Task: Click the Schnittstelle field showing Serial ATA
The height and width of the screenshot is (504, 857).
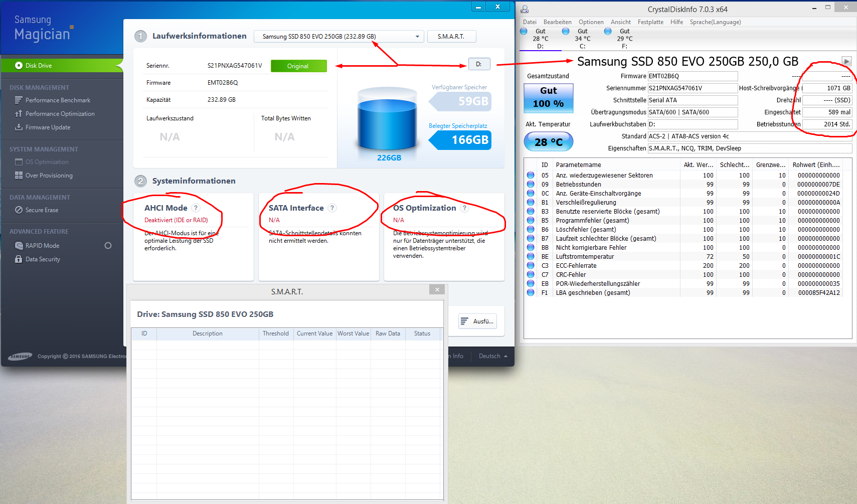Action: pyautogui.click(x=693, y=100)
